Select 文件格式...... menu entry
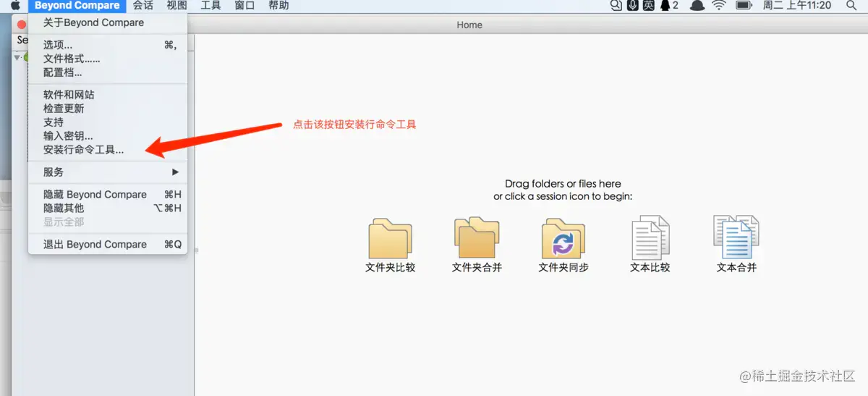This screenshot has height=396, width=868. click(x=108, y=59)
